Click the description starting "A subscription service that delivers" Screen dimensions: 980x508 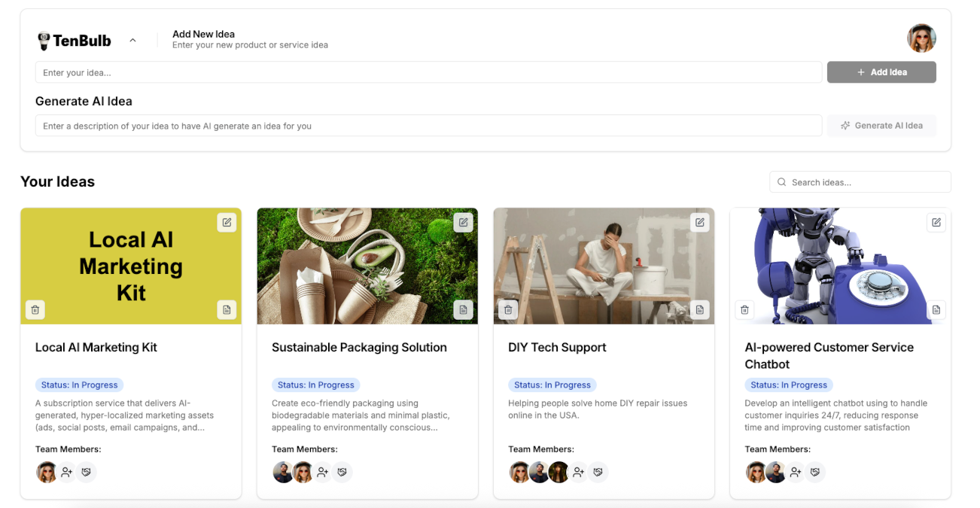pos(125,415)
